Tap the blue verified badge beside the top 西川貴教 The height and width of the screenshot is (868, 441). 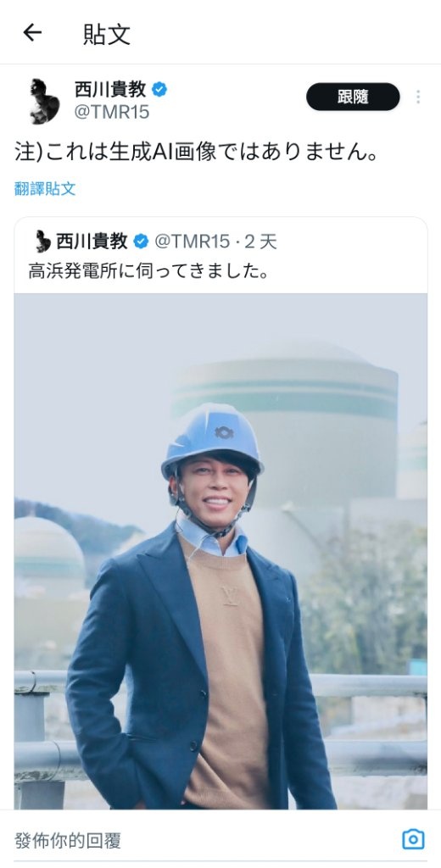pos(159,89)
